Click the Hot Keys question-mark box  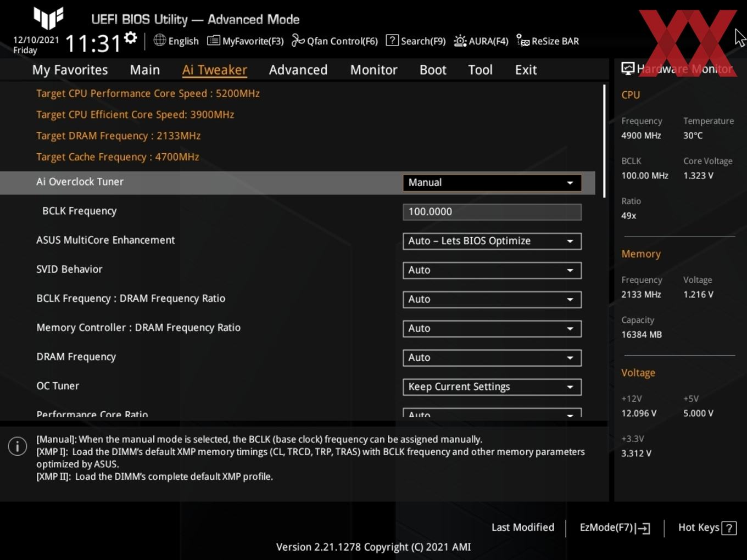pos(729,528)
